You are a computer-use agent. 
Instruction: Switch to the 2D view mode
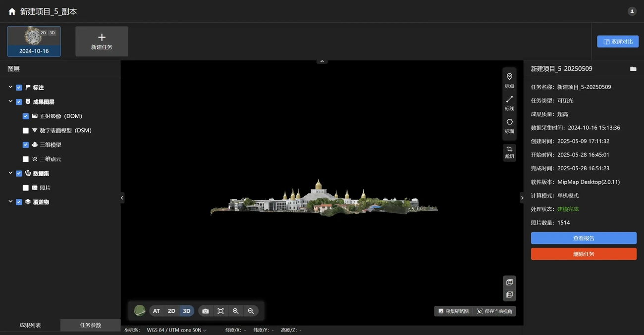pos(171,311)
